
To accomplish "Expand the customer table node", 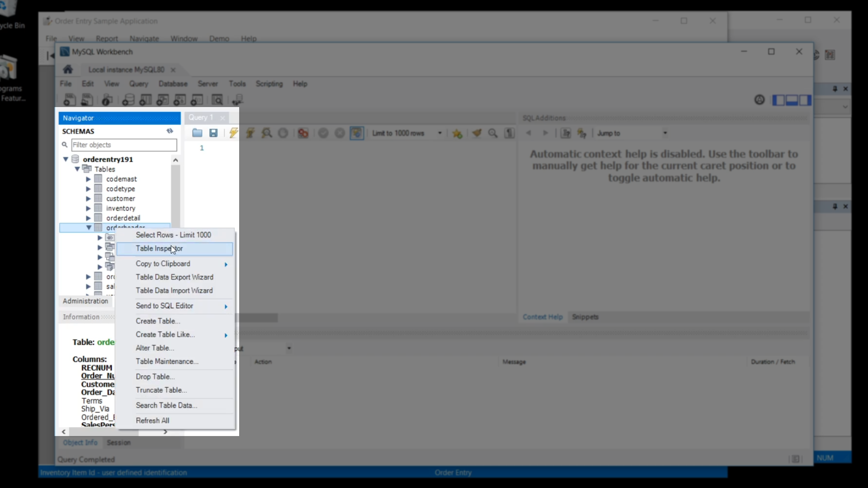I will [x=89, y=199].
